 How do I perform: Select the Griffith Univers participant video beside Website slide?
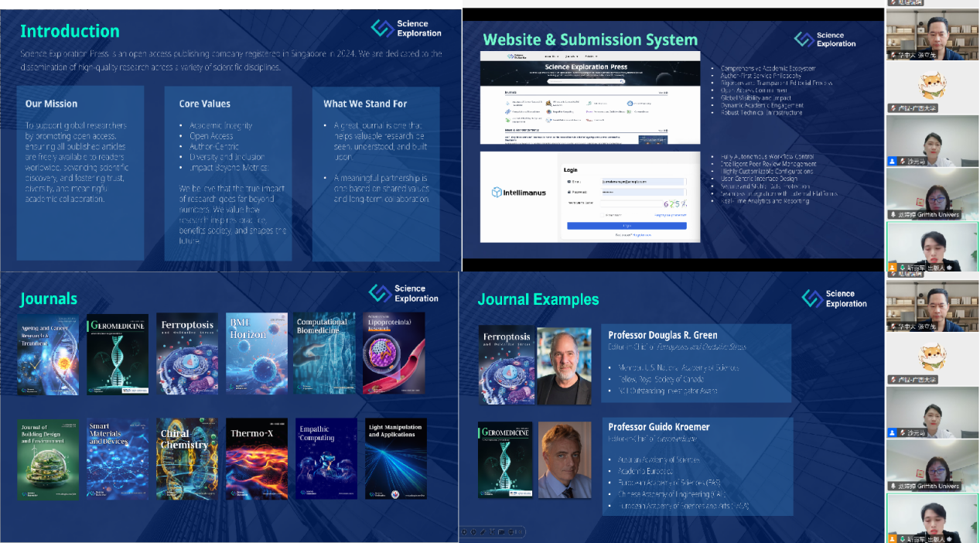[x=932, y=193]
